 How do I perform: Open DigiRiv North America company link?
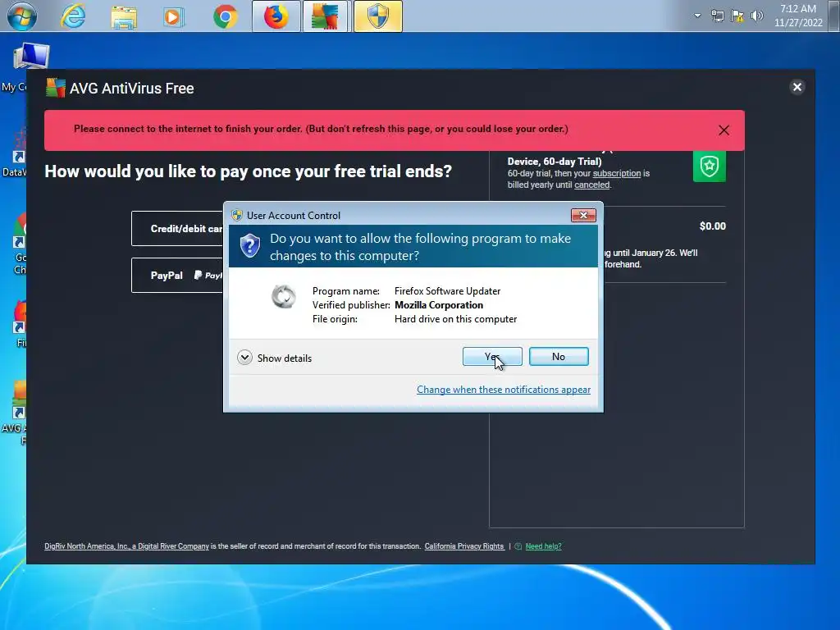pos(126,546)
